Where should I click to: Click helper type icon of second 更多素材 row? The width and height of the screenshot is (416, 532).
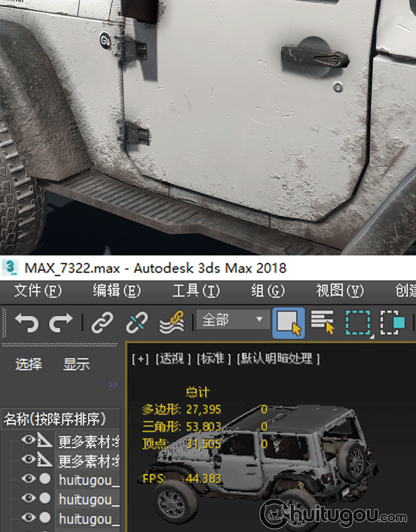(45, 459)
